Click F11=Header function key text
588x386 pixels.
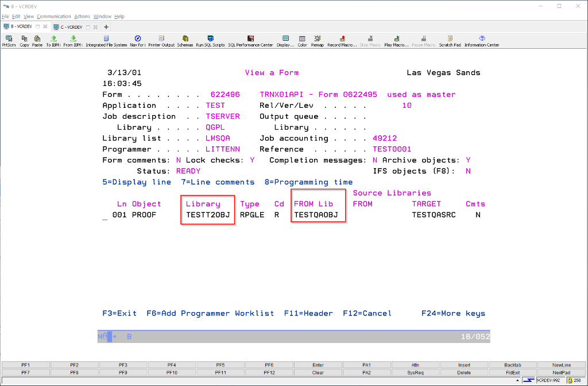(x=308, y=313)
